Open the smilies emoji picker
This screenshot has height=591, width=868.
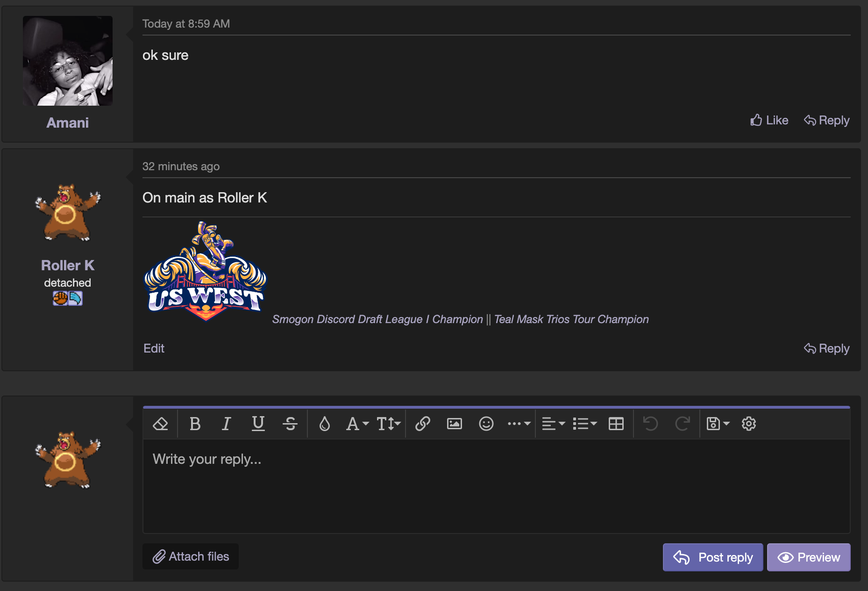486,424
